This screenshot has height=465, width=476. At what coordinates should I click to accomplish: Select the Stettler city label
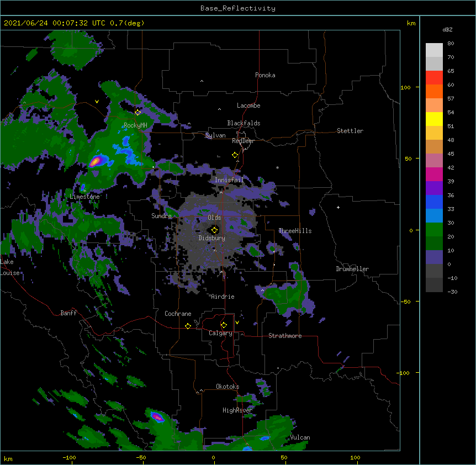(x=350, y=131)
